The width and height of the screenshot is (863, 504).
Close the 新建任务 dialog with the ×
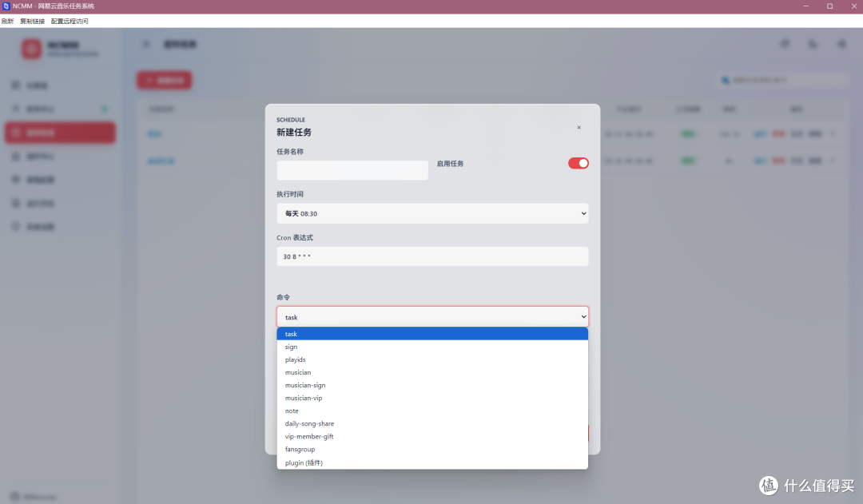579,128
